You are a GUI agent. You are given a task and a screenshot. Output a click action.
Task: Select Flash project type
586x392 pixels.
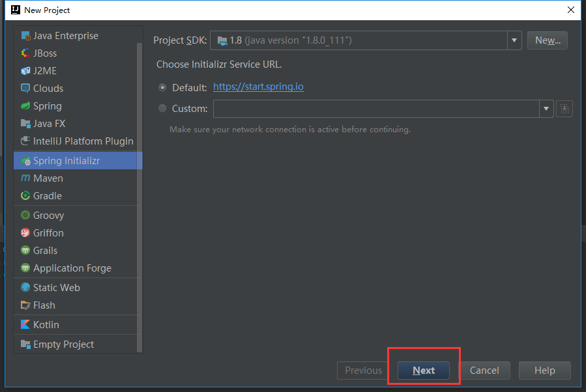click(75, 305)
